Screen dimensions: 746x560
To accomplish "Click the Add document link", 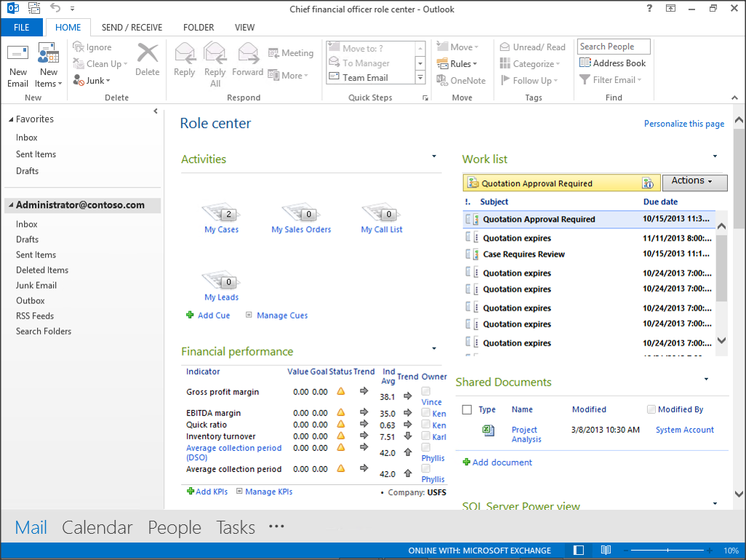I will [x=502, y=463].
